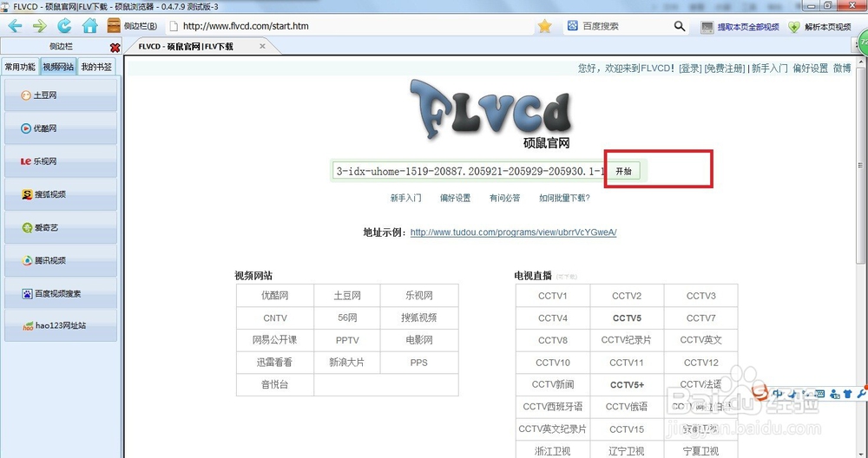The image size is (868, 458).
Task: Open hao123网址站 from the sidebar
Action: (61, 326)
